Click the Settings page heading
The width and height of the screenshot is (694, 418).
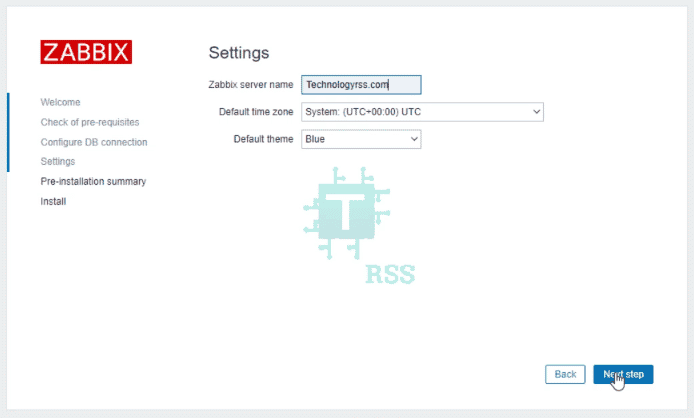239,53
